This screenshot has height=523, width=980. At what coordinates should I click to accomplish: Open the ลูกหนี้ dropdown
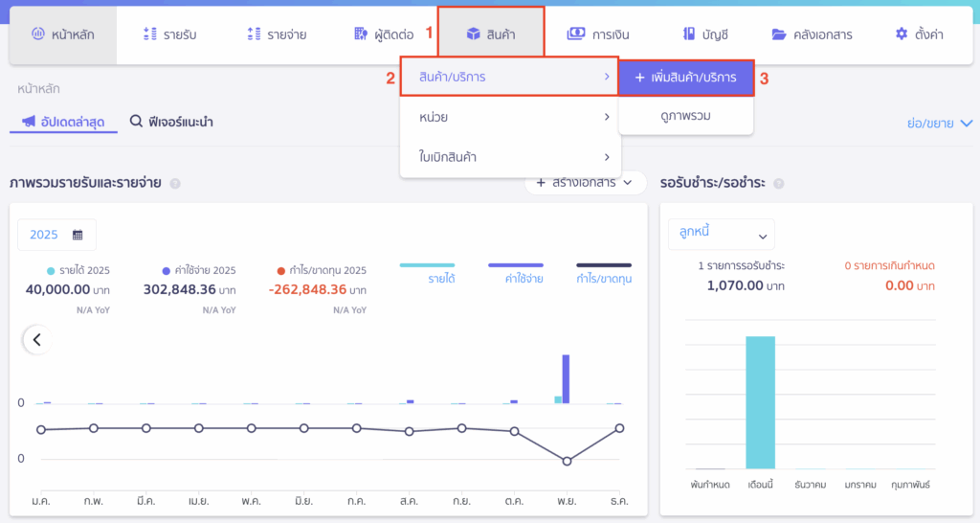tap(722, 234)
